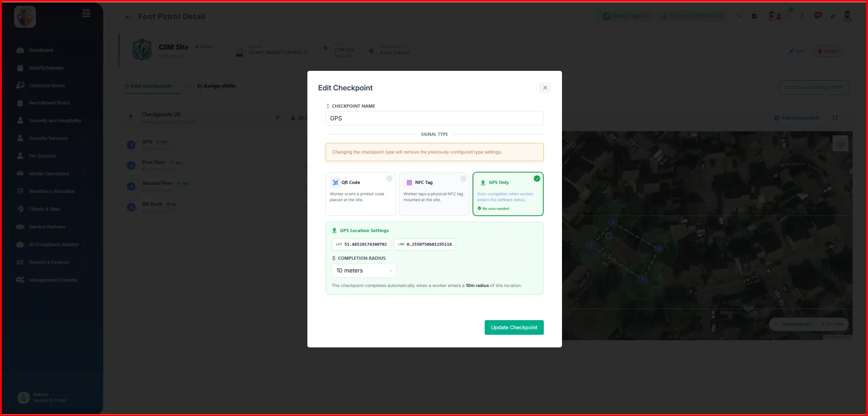Edit the Checkpoint Name field containing GPS
Image resolution: width=868 pixels, height=416 pixels.
point(434,118)
